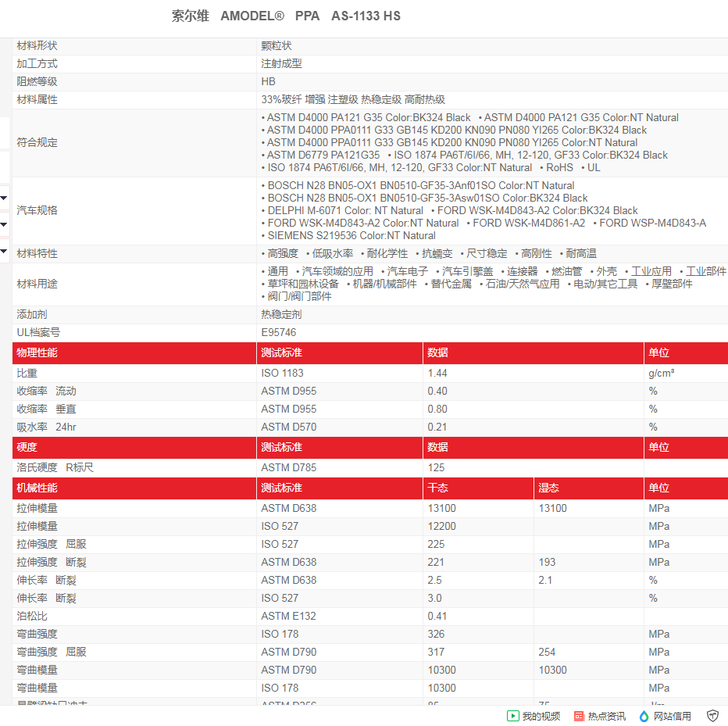The width and height of the screenshot is (728, 726).
Task: Open the 工业应用 link in 材料用途
Action: point(651,271)
